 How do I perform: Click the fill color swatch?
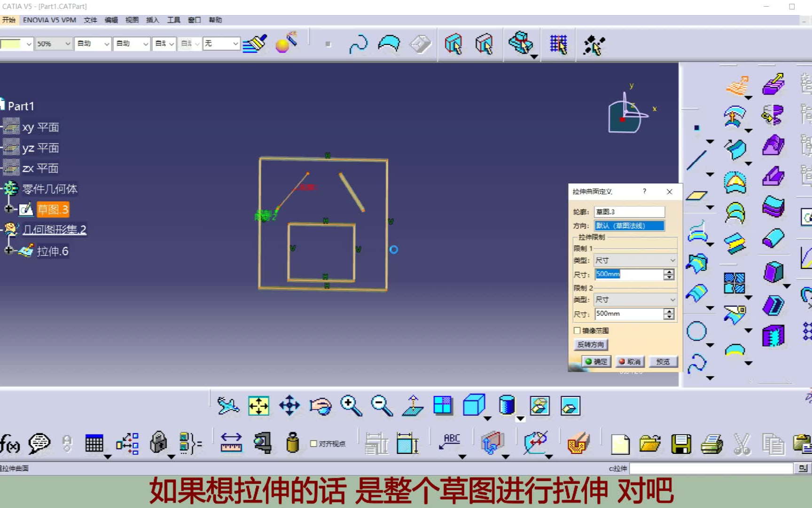pyautogui.click(x=12, y=43)
